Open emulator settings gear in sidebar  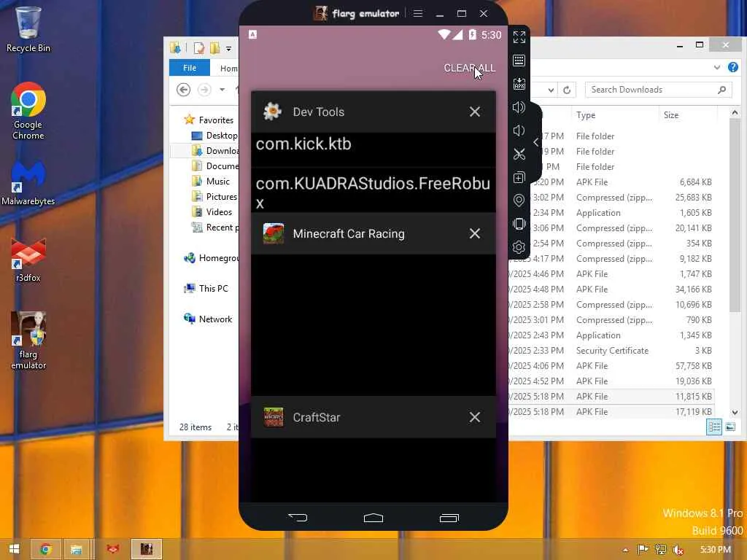pyautogui.click(x=519, y=247)
